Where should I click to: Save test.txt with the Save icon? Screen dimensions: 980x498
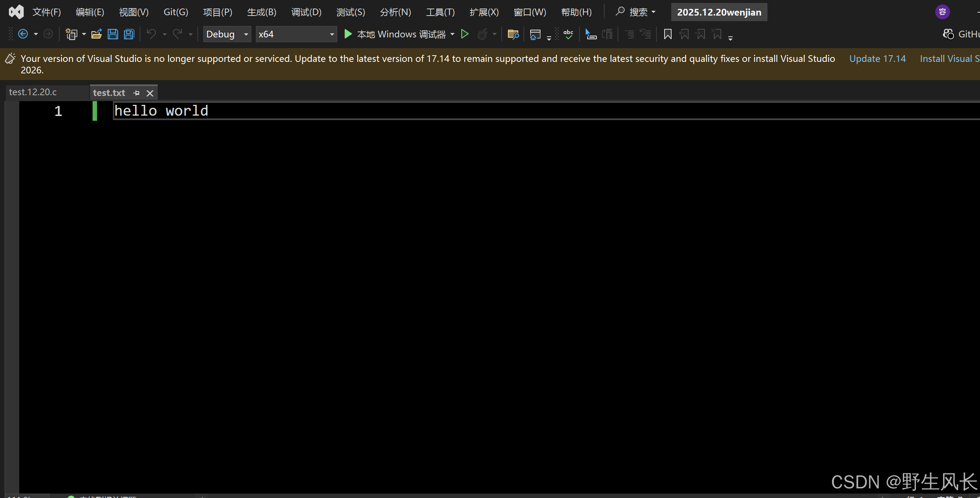click(x=113, y=34)
